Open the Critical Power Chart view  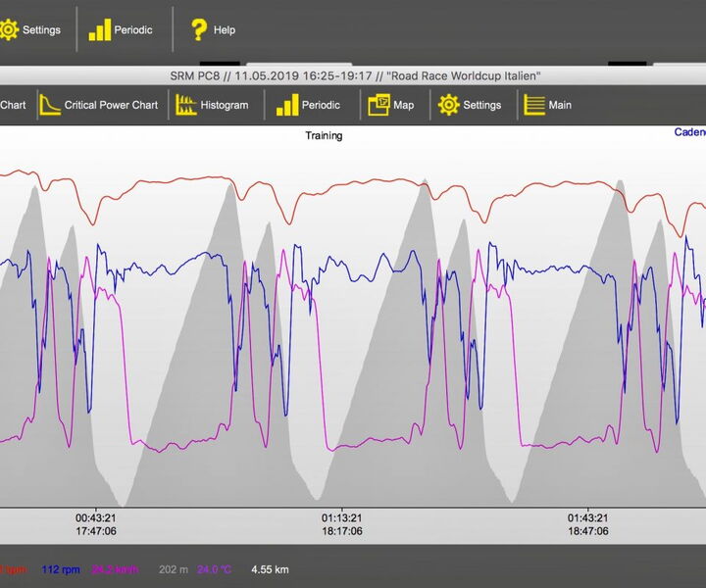(98, 105)
